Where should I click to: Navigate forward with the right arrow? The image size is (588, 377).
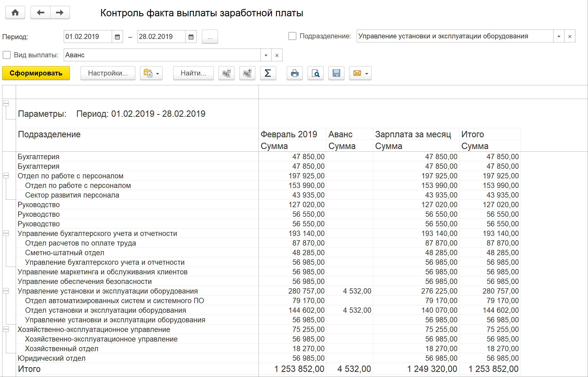[60, 13]
